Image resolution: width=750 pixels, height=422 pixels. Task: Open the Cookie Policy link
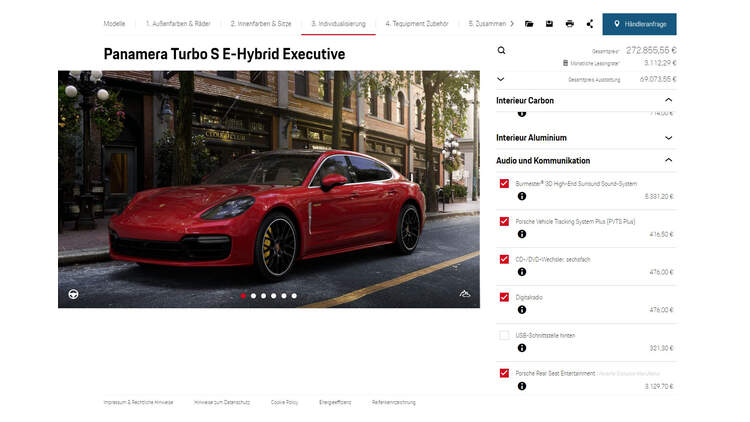(284, 402)
